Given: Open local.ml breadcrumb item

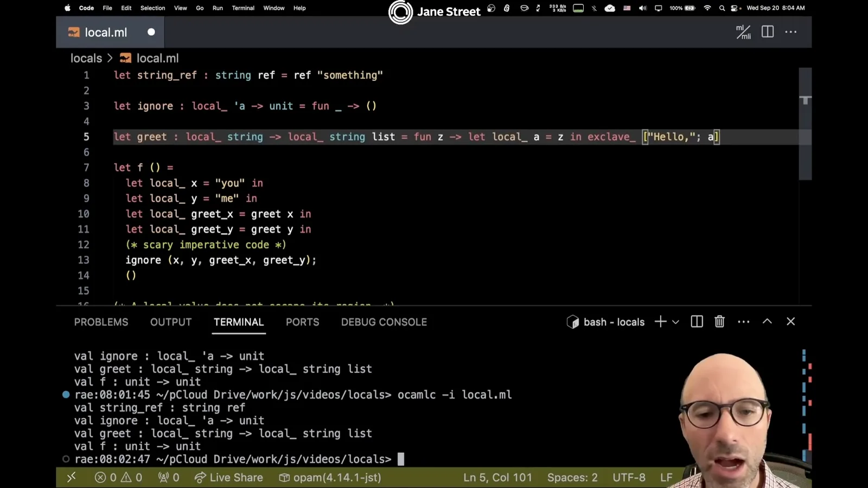Looking at the screenshot, I should pos(150,58).
